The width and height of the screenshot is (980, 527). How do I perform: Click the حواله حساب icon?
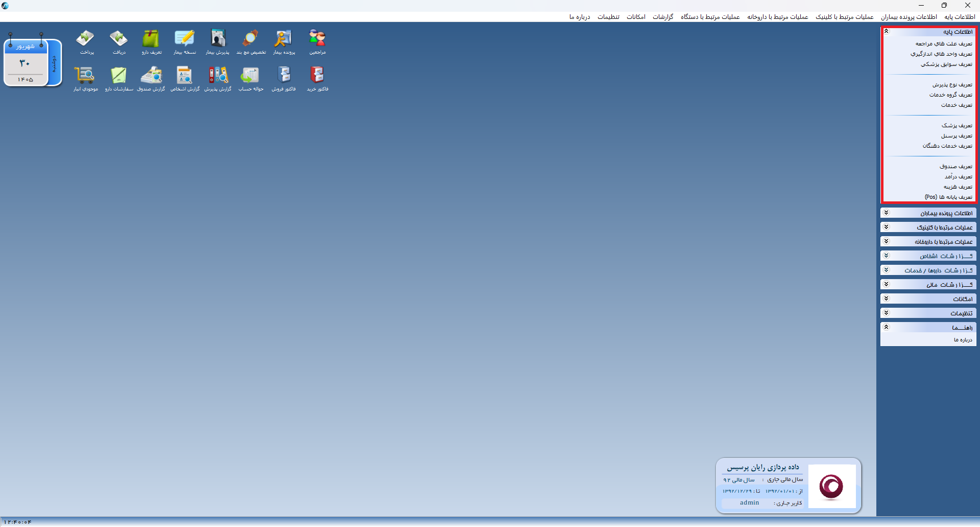point(251,78)
